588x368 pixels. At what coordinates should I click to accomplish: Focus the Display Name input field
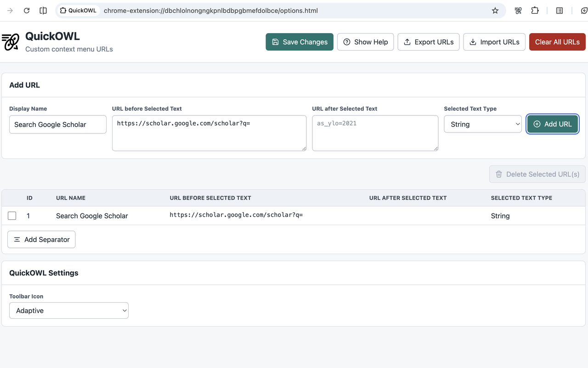pos(58,125)
